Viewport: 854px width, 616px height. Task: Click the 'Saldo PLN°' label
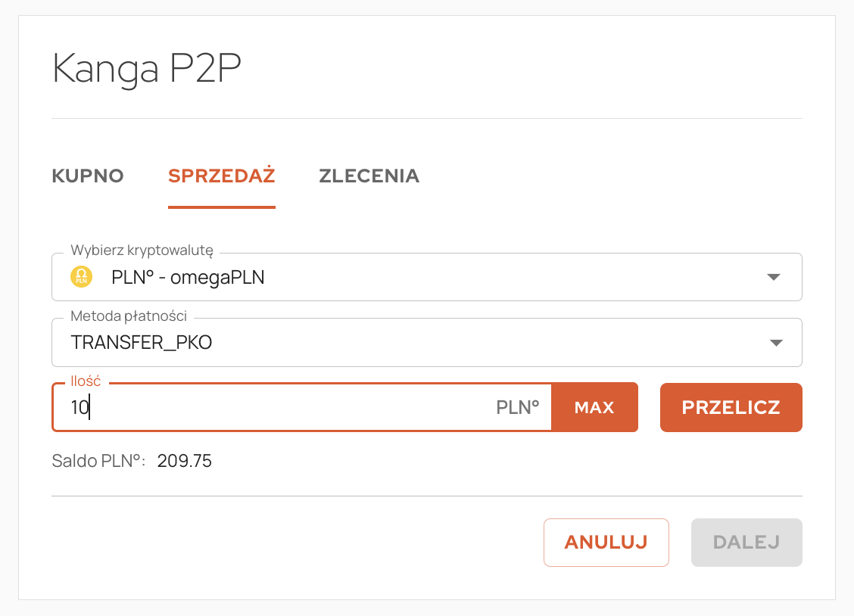click(x=98, y=461)
